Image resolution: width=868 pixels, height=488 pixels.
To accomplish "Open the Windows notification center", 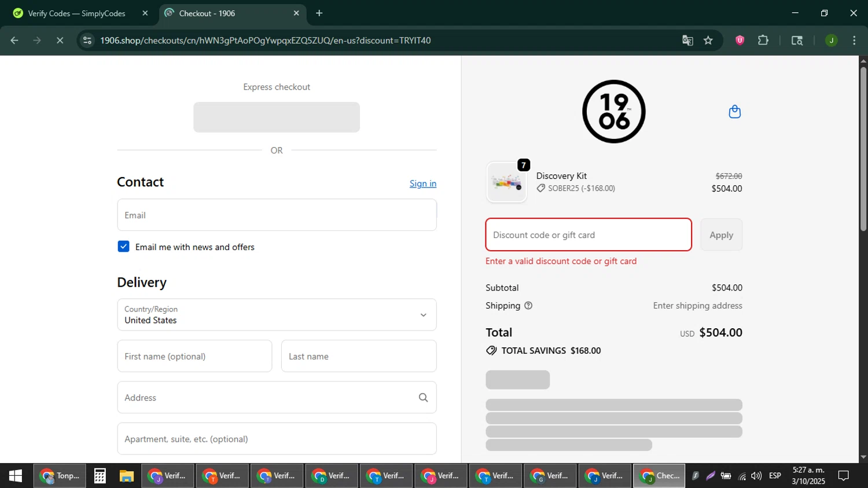I will point(844,476).
